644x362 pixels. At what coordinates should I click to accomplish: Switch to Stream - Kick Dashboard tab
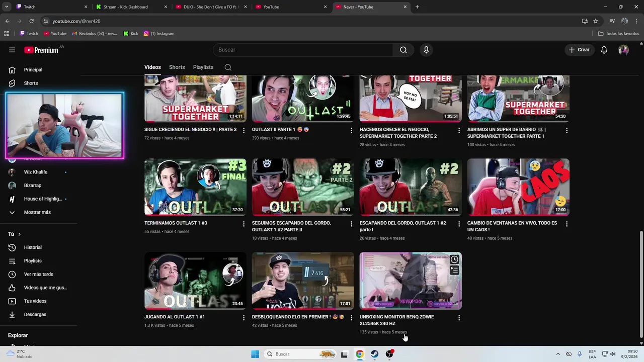coord(132,7)
